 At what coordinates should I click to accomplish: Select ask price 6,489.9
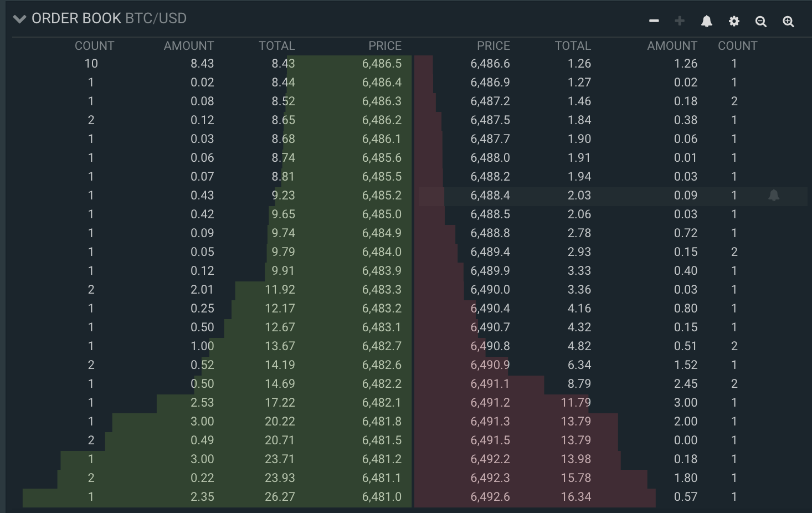pos(490,271)
